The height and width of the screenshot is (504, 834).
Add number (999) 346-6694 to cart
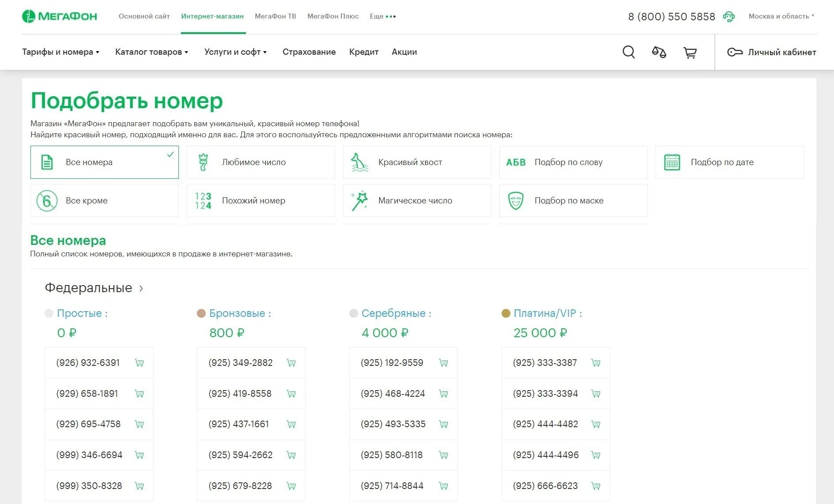pyautogui.click(x=139, y=455)
